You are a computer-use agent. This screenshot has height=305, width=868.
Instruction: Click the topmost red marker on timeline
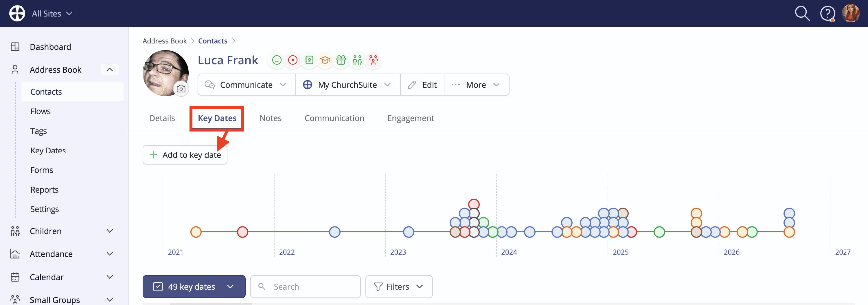click(x=474, y=204)
